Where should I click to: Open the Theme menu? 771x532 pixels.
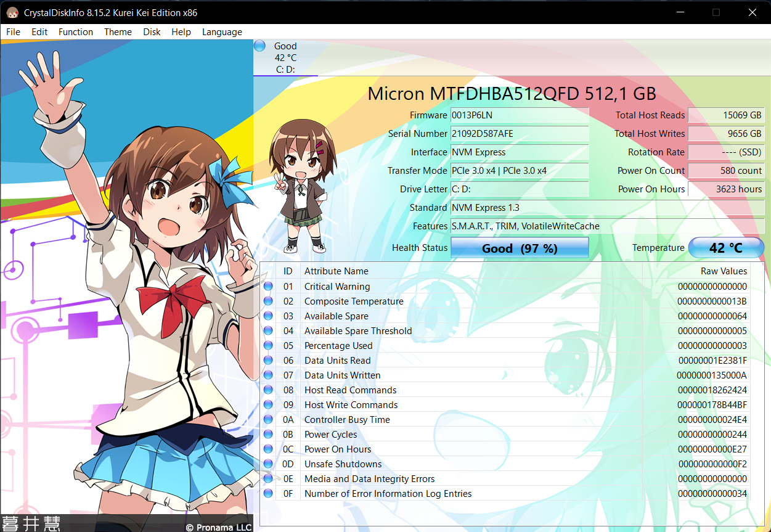pos(118,32)
